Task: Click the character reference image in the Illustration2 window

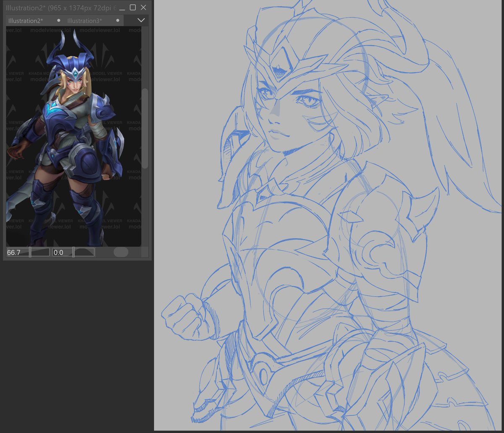Action: click(x=73, y=136)
